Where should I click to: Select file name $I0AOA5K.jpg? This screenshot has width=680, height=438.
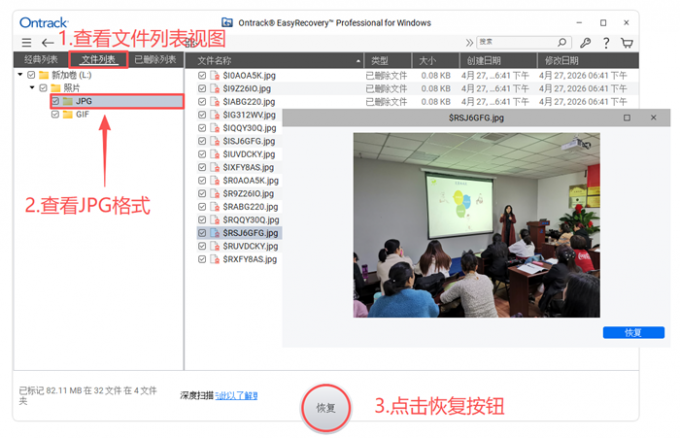[249, 75]
